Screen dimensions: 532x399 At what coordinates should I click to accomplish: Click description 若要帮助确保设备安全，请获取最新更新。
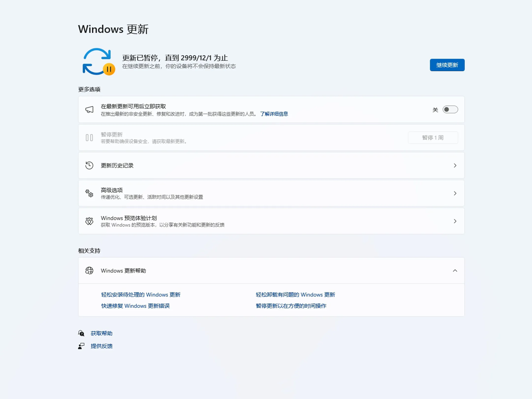click(144, 141)
